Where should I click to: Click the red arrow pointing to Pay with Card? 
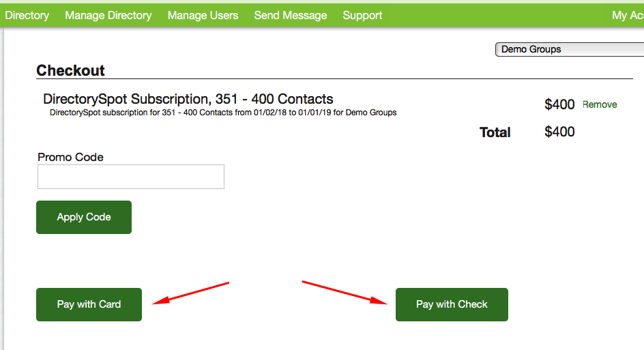click(x=190, y=291)
